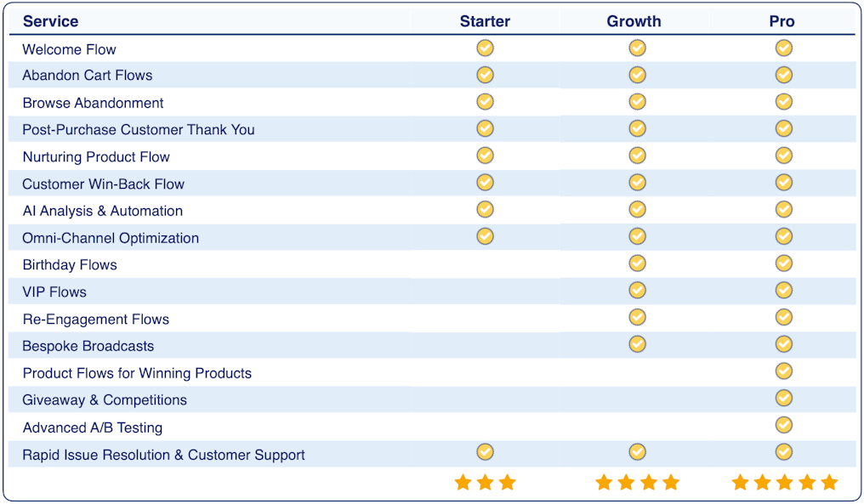
Task: Click the Starter checkmark for AI Analysis & Automation
Action: tap(485, 209)
